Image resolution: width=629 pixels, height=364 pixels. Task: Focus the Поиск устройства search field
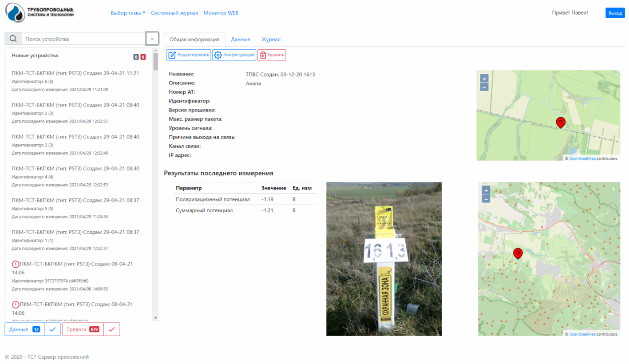point(83,39)
